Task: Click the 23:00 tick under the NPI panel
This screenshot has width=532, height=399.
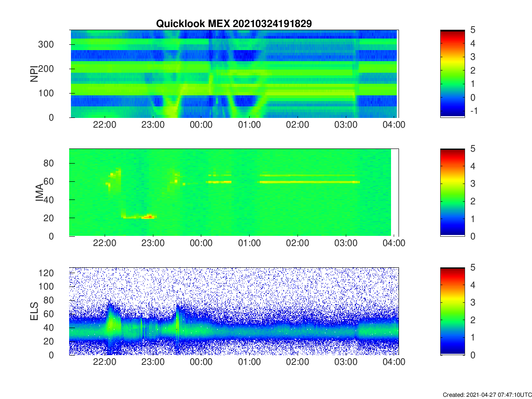Action: [153, 125]
